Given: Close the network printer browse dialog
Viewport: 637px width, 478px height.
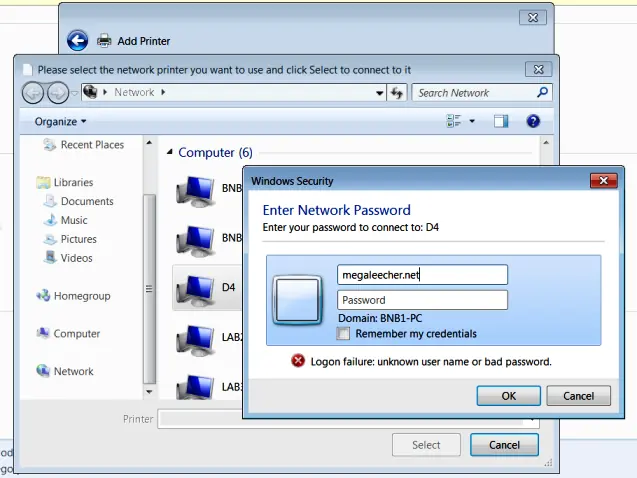Looking at the screenshot, I should [x=538, y=69].
